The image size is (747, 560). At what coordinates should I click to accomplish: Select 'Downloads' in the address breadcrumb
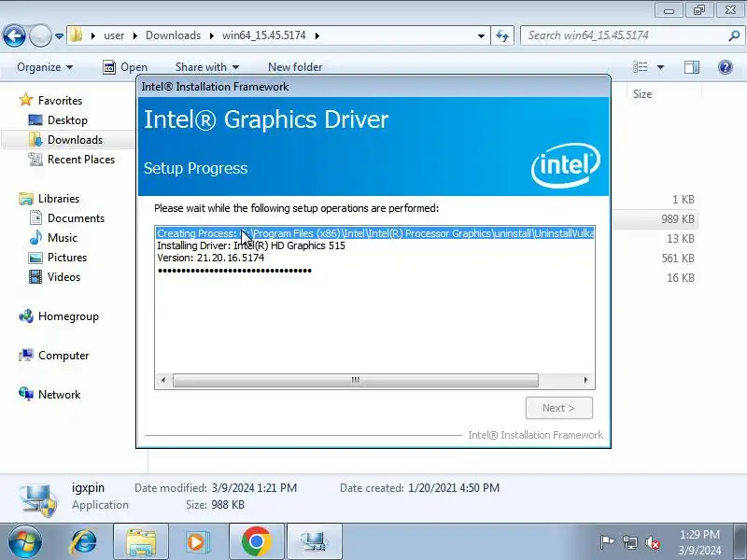pos(173,35)
